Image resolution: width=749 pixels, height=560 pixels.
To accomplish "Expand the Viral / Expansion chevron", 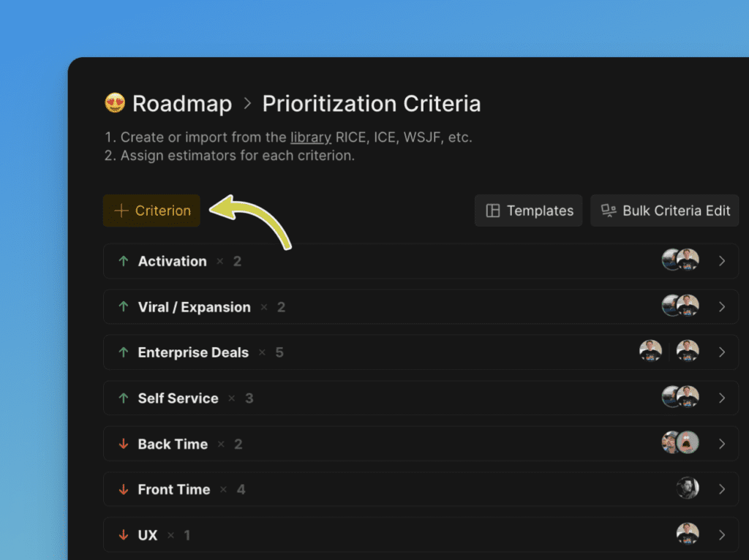I will tap(722, 307).
